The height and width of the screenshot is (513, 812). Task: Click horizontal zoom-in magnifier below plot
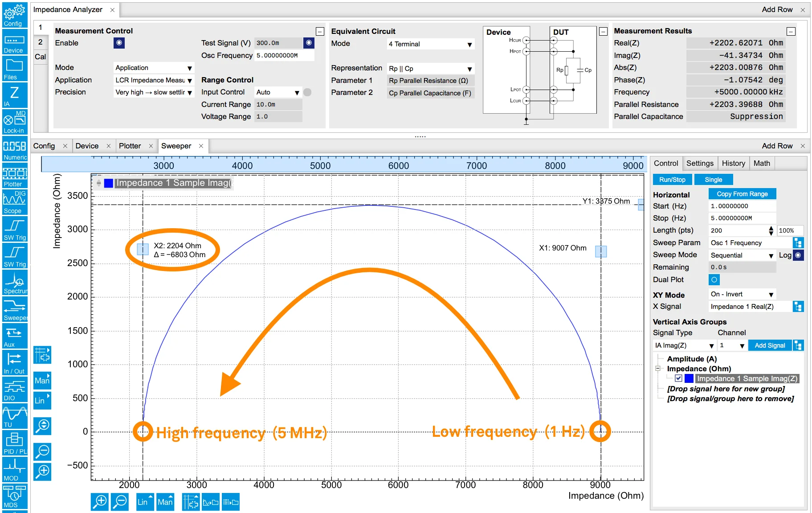[100, 502]
